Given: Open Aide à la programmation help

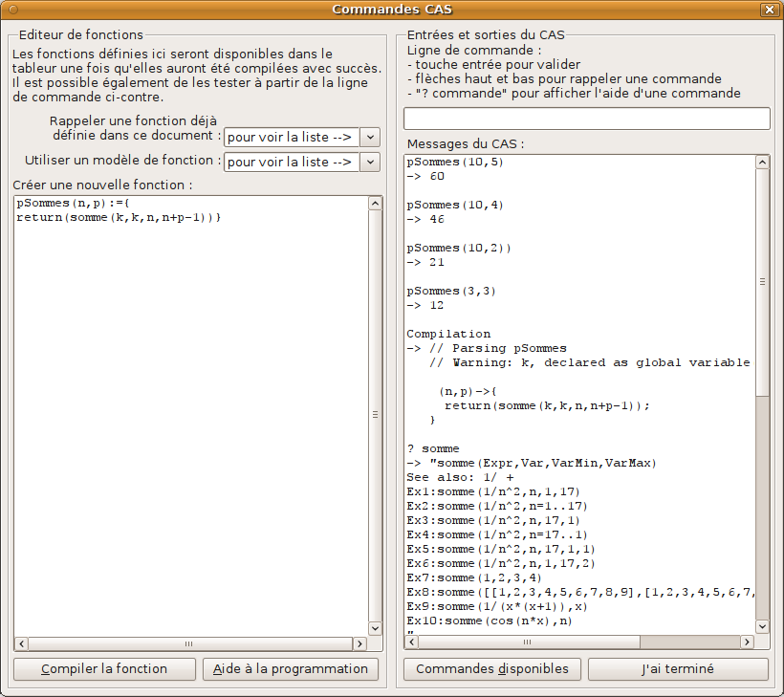Looking at the screenshot, I should [x=291, y=669].
